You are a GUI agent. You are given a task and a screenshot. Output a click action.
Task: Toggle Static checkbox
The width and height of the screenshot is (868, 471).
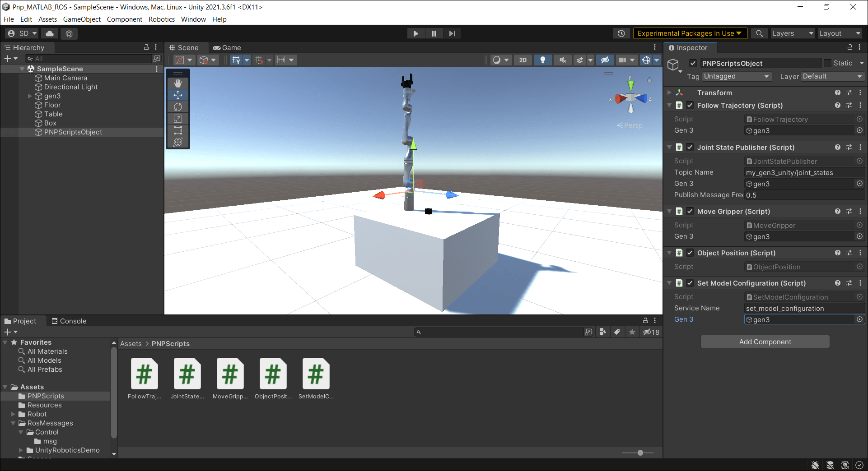(827, 63)
